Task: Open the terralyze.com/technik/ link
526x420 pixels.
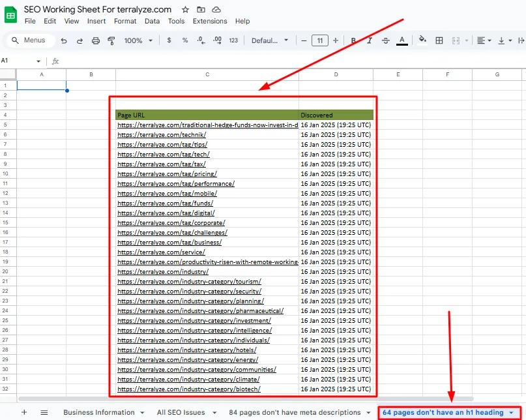Action: pos(162,134)
